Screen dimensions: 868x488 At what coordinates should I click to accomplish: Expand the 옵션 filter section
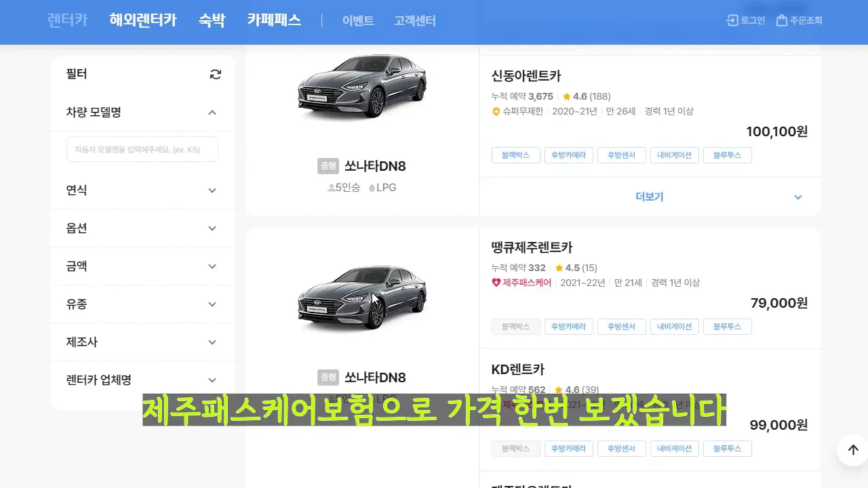pos(212,228)
